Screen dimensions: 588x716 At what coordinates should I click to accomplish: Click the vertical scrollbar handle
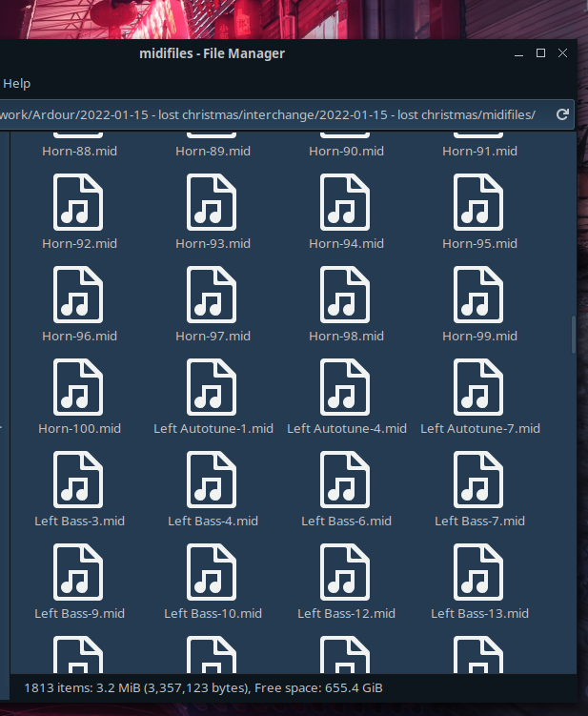click(x=573, y=334)
